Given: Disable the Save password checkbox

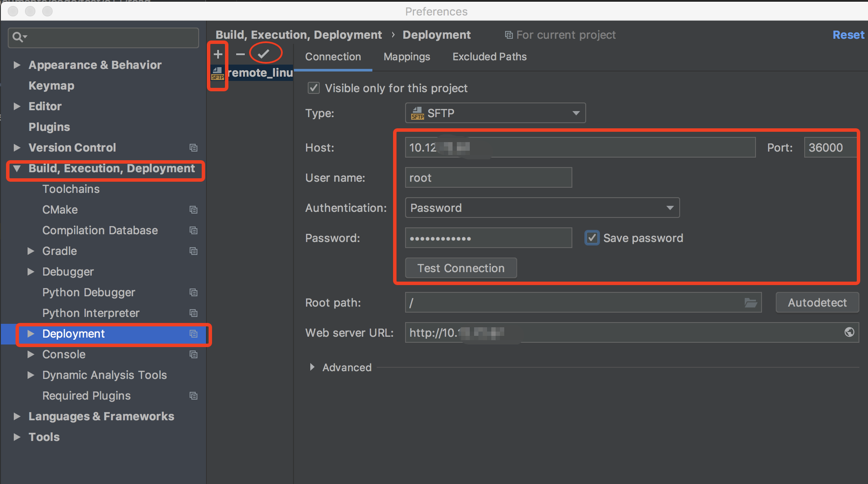Looking at the screenshot, I should [x=592, y=237].
